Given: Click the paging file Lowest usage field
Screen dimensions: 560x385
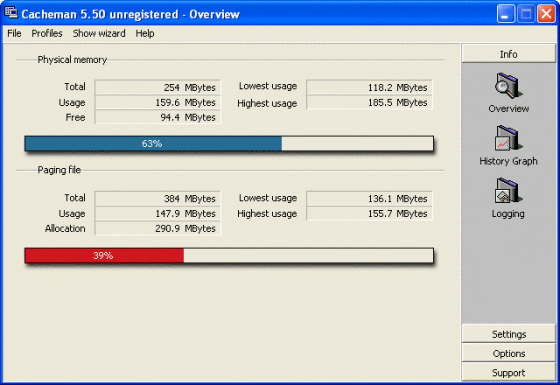Looking at the screenshot, I should click(369, 198).
